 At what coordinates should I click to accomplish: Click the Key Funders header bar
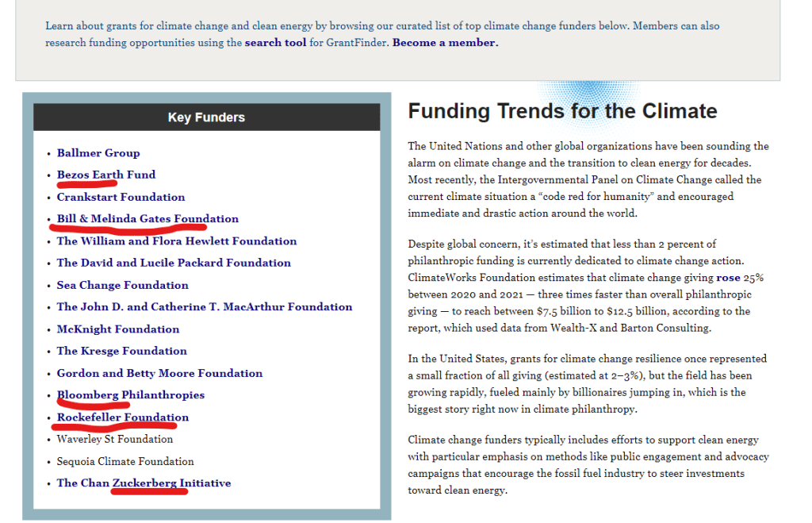coord(206,117)
